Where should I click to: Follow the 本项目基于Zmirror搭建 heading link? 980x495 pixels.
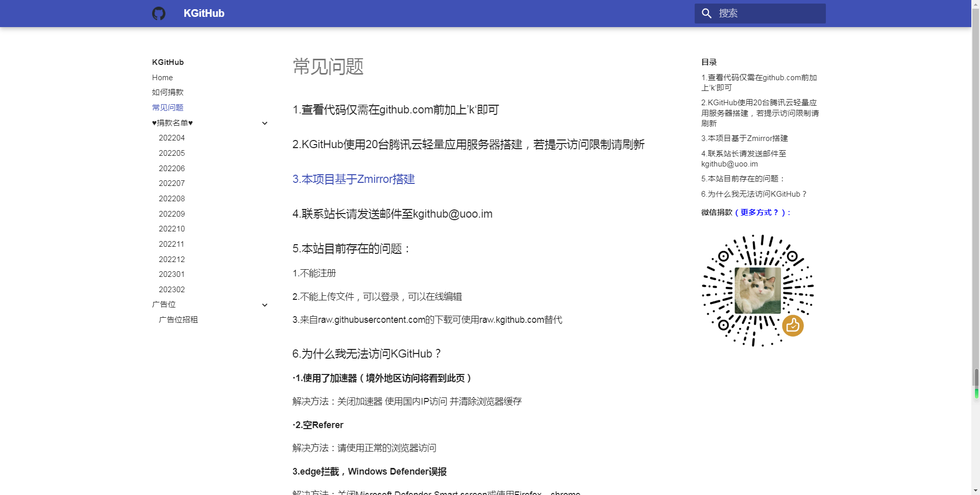(353, 179)
